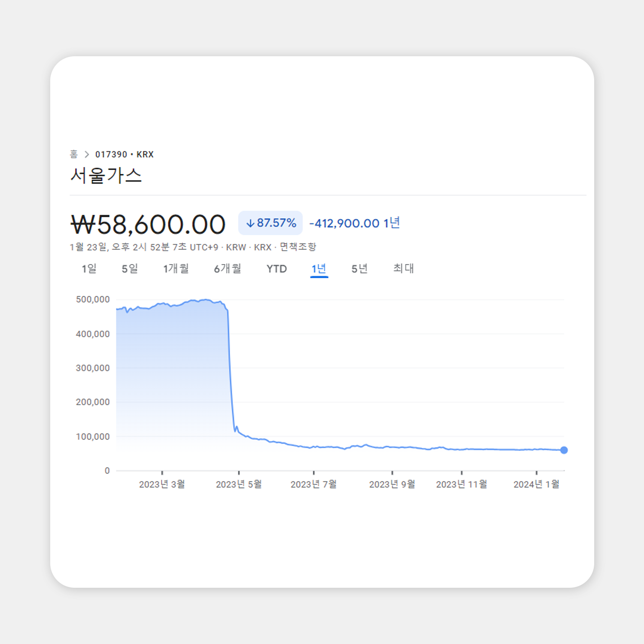Select the 1년 time range tab
The image size is (644, 644).
319,269
